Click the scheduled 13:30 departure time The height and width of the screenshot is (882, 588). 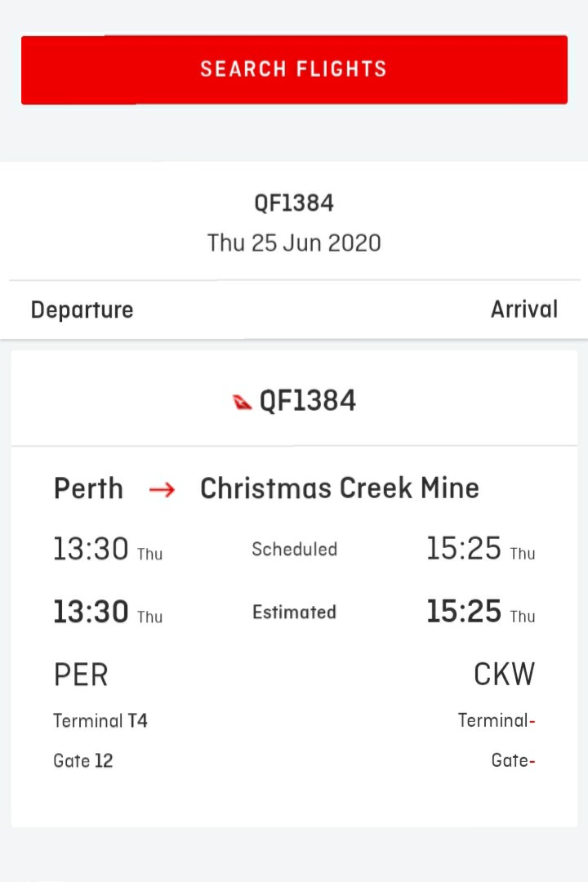tap(91, 549)
